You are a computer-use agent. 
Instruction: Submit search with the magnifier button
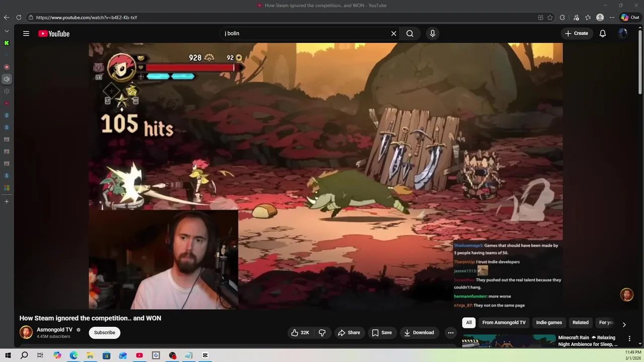pos(410,34)
